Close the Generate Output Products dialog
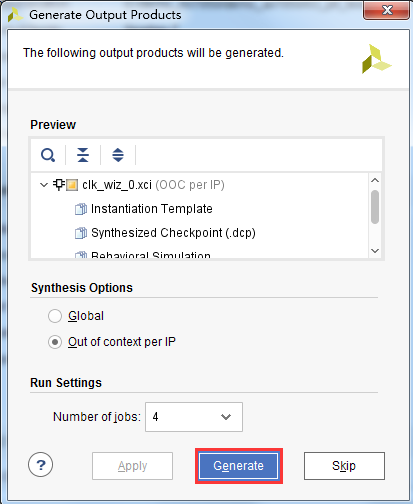413x504 pixels. pos(386,10)
